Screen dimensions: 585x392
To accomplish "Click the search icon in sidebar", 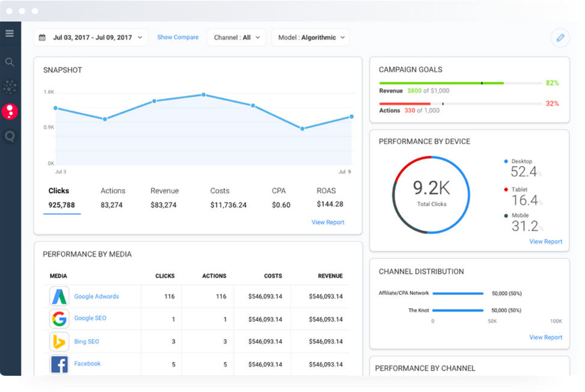I will coord(10,62).
